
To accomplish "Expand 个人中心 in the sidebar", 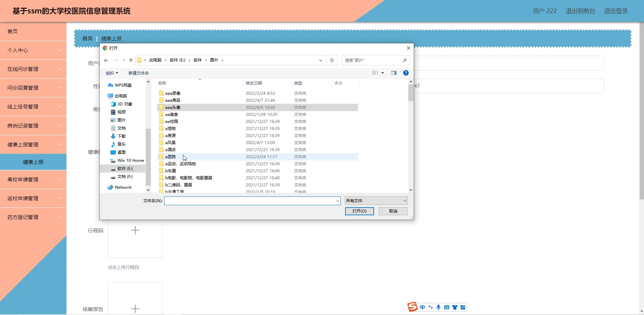I will click(33, 50).
